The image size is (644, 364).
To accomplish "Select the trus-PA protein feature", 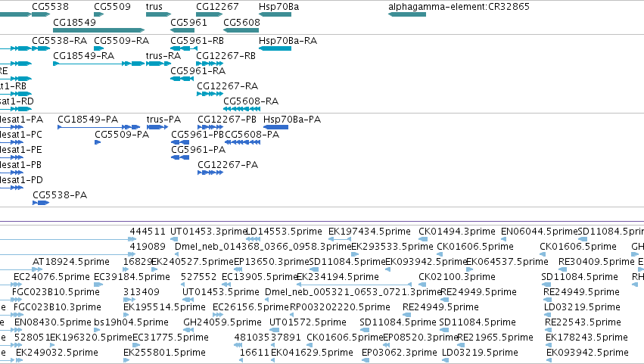I will [x=157, y=127].
